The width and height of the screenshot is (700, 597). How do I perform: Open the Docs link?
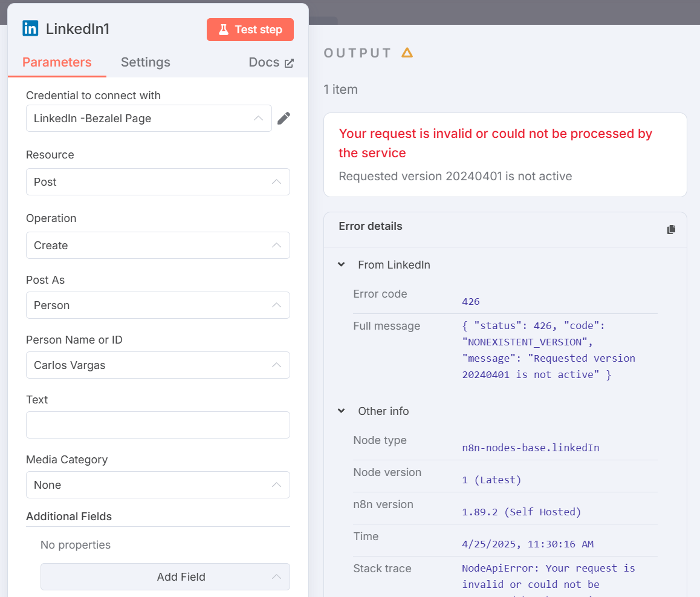pyautogui.click(x=271, y=62)
